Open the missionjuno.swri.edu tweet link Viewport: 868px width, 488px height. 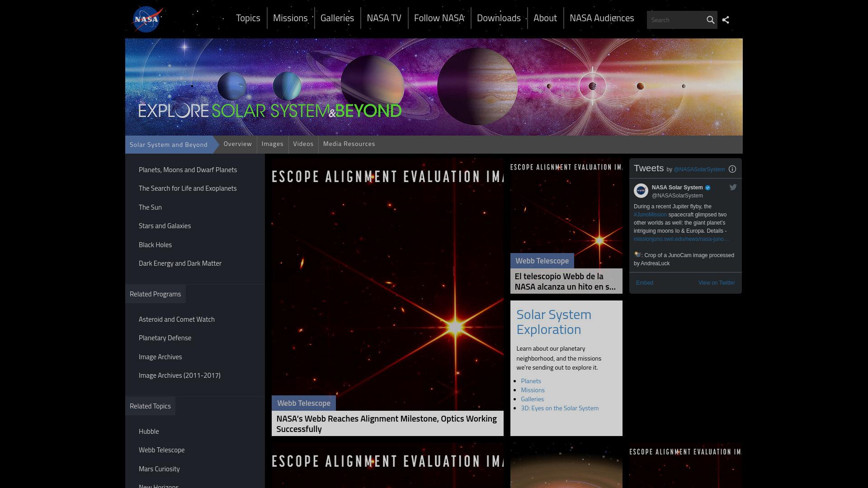pyautogui.click(x=681, y=239)
